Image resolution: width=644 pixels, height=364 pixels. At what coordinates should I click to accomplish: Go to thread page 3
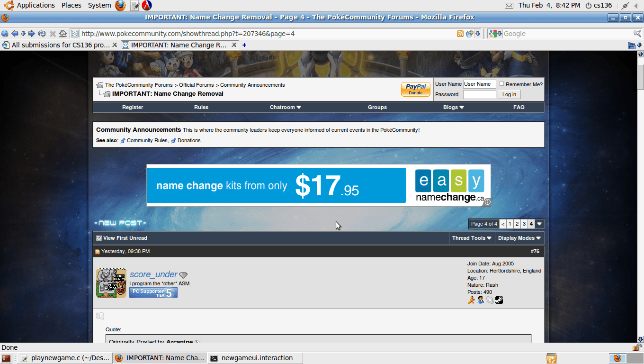pos(524,224)
